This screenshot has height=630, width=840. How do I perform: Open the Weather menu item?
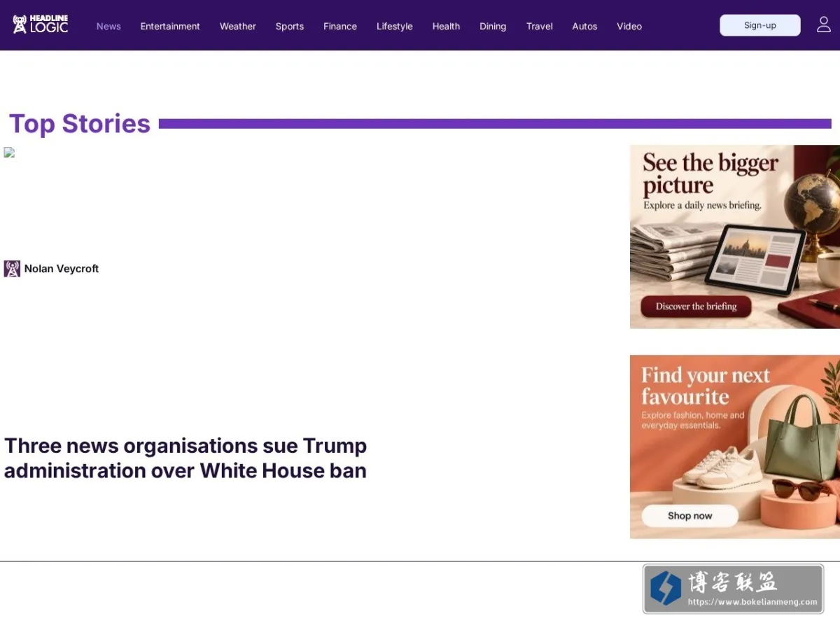238,26
